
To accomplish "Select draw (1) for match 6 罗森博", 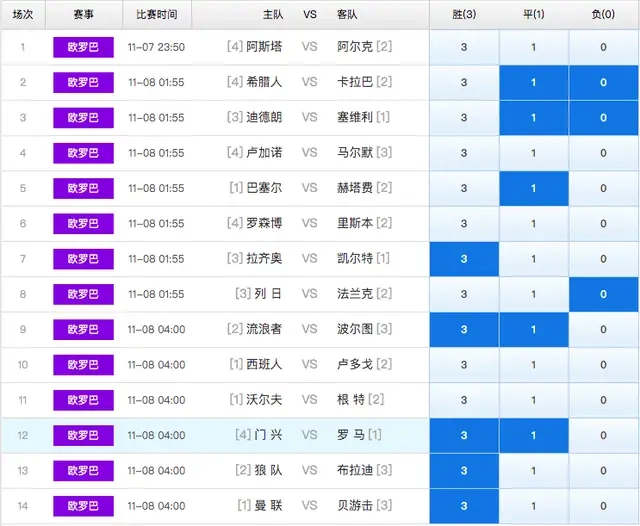I will (533, 224).
